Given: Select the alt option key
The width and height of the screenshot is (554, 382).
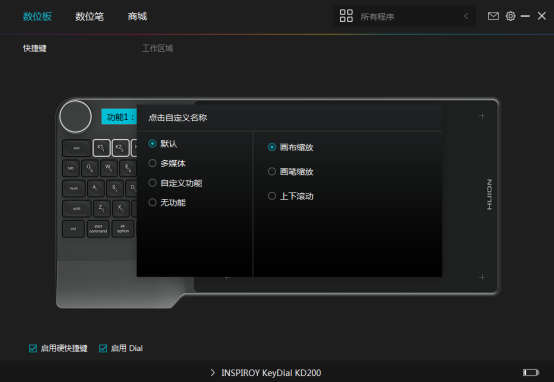Looking at the screenshot, I should (123, 229).
